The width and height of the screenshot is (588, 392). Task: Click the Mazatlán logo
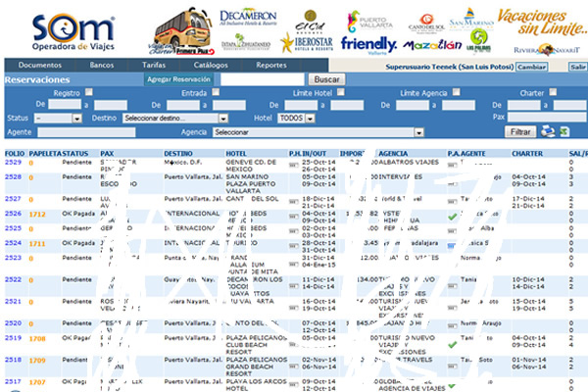pyautogui.click(x=432, y=45)
